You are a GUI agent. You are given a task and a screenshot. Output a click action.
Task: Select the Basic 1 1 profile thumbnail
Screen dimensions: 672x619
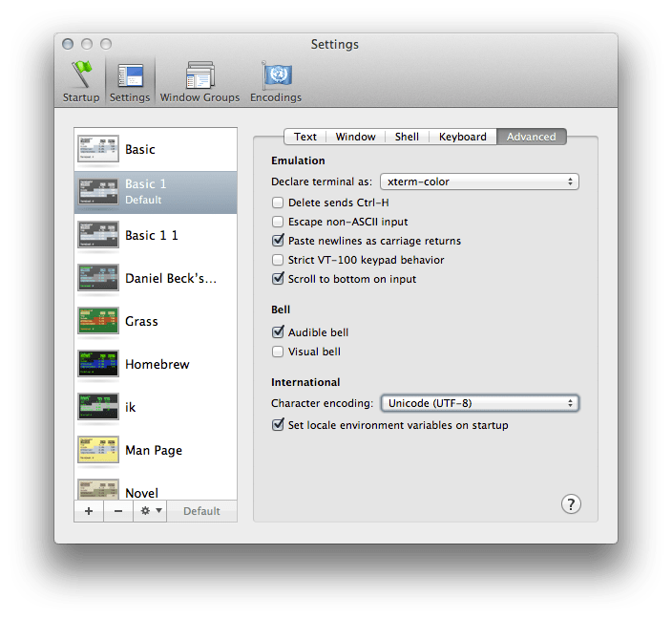click(x=98, y=235)
